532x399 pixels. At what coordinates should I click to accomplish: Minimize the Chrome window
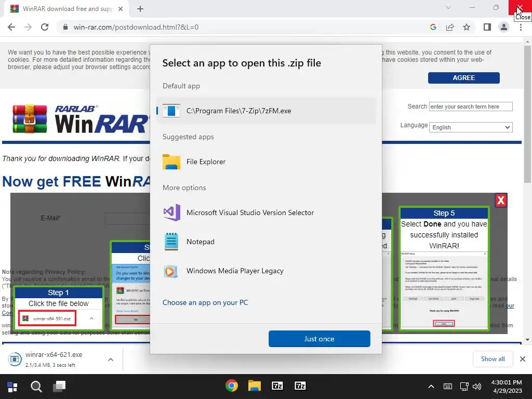472,7
